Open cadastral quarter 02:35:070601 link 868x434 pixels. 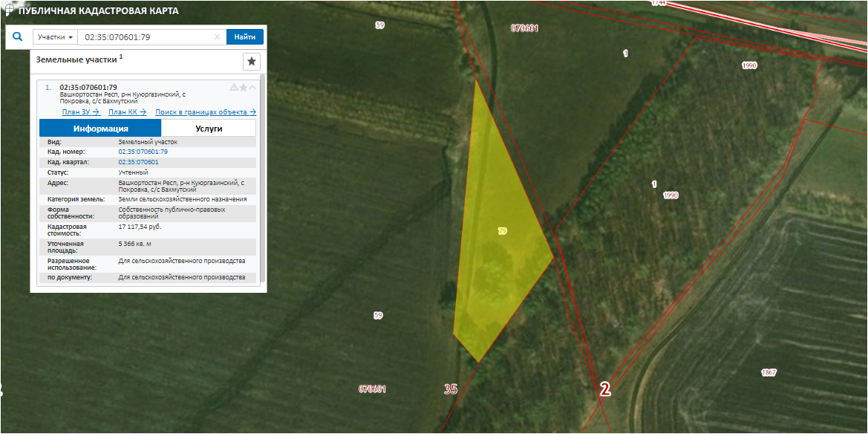pyautogui.click(x=138, y=161)
